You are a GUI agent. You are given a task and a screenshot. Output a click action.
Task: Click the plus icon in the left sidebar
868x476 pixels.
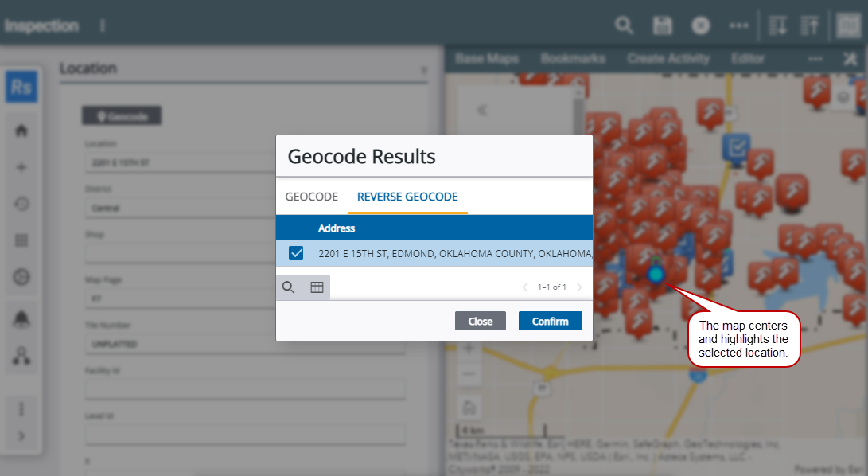pyautogui.click(x=21, y=167)
